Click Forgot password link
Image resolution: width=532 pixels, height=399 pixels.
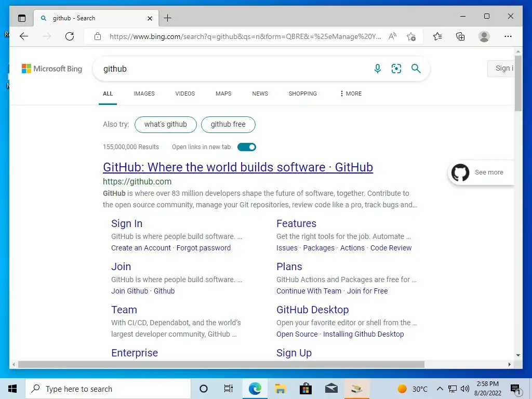(x=204, y=248)
